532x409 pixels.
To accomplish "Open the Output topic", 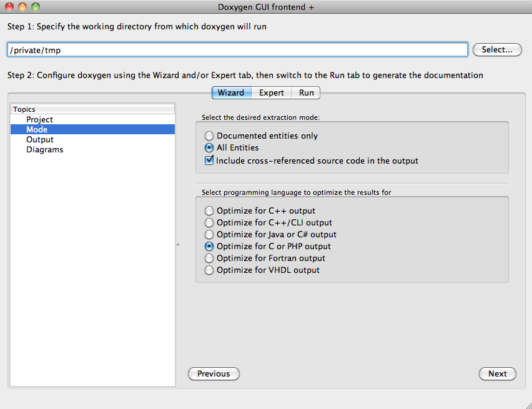I will [92, 139].
